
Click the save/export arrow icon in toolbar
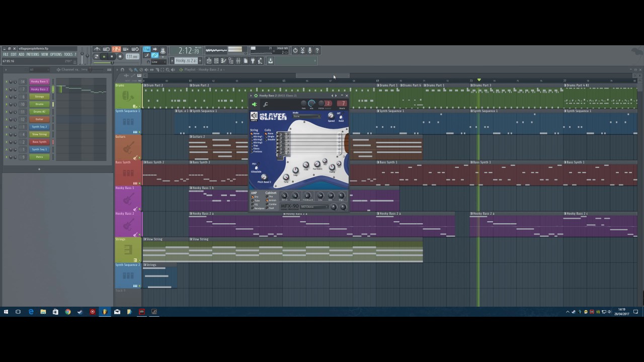(x=270, y=61)
